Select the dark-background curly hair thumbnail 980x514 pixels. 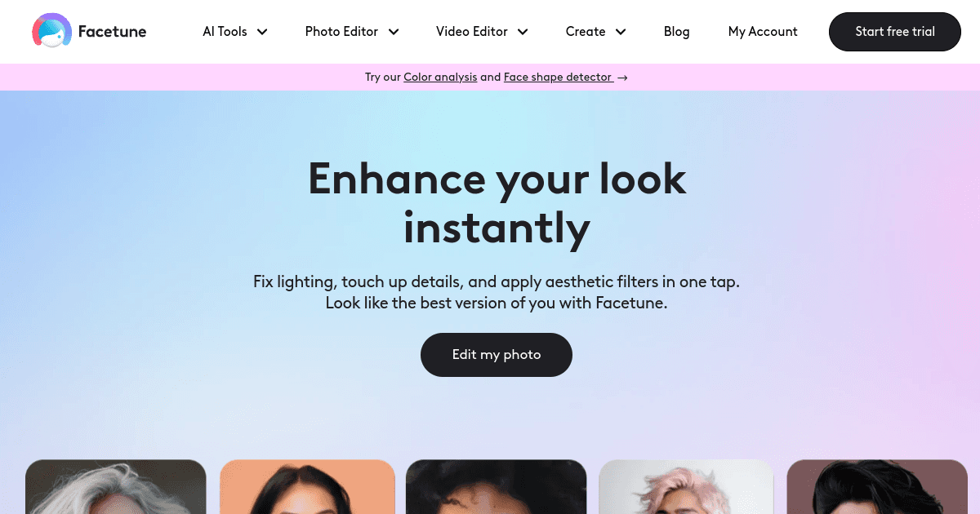[x=497, y=487]
